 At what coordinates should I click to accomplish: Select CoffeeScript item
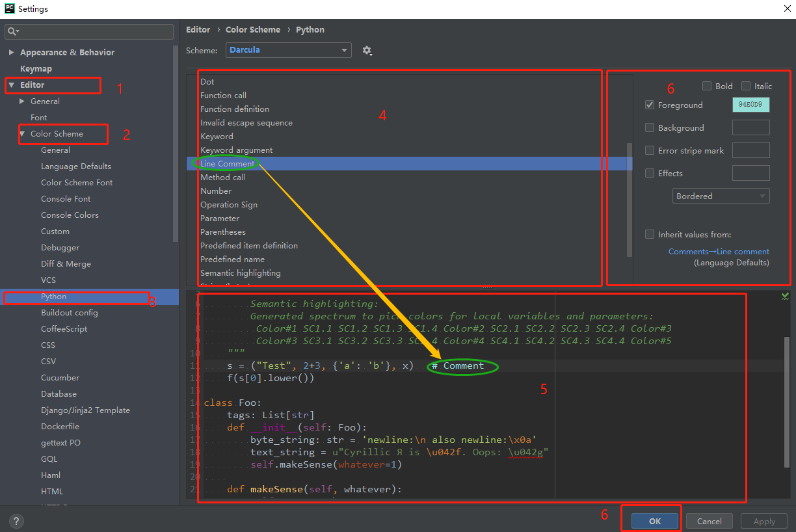tap(64, 328)
